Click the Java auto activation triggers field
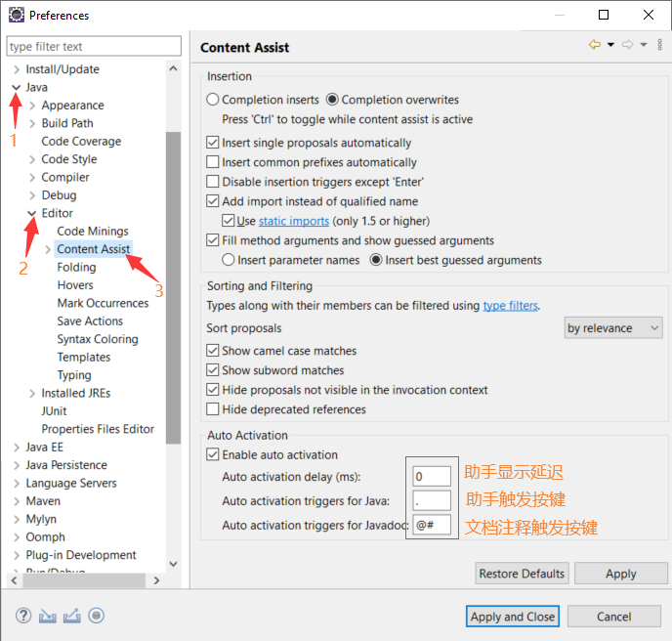 coord(432,500)
